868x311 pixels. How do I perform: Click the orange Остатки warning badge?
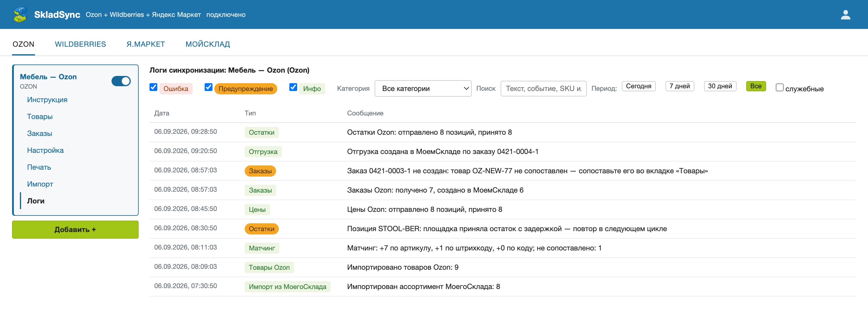(262, 229)
